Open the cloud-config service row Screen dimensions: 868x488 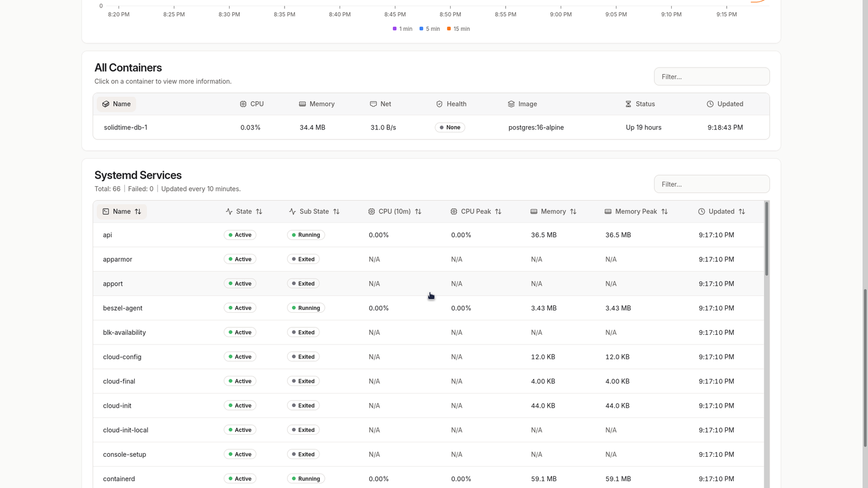[428, 357]
